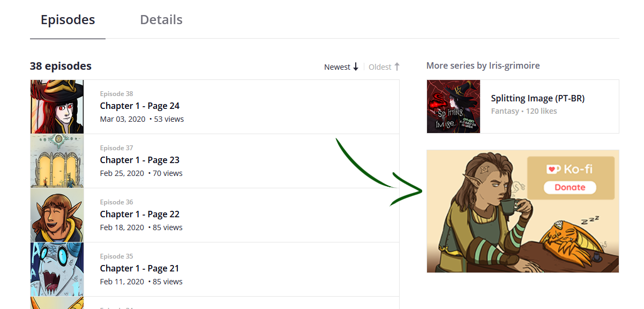Open Chapter 1 - Page 24

[140, 106]
